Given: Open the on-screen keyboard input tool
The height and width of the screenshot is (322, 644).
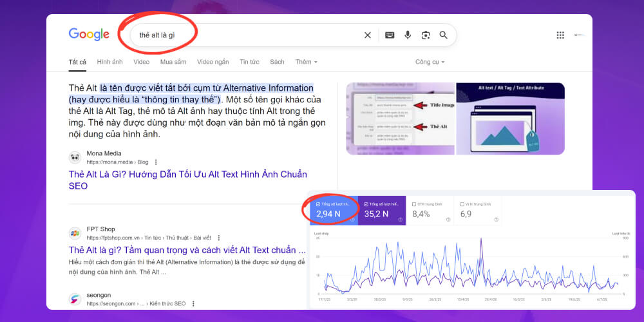Looking at the screenshot, I should tap(390, 35).
